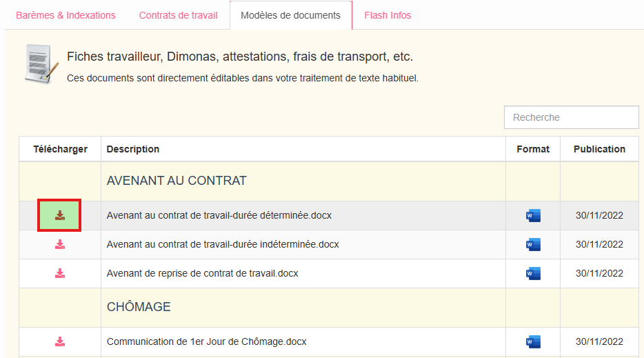
Task: Open the Flash Infos tab
Action: [388, 15]
